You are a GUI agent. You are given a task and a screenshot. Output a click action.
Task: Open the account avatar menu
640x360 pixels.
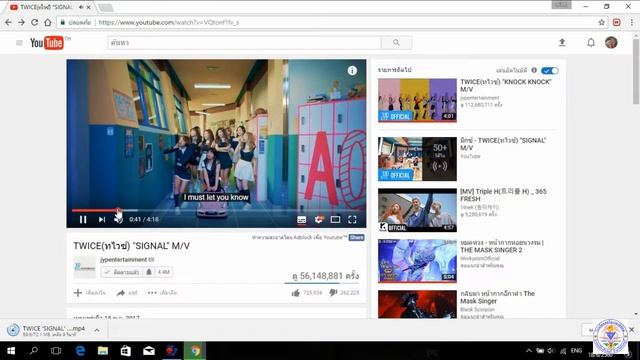pos(611,42)
